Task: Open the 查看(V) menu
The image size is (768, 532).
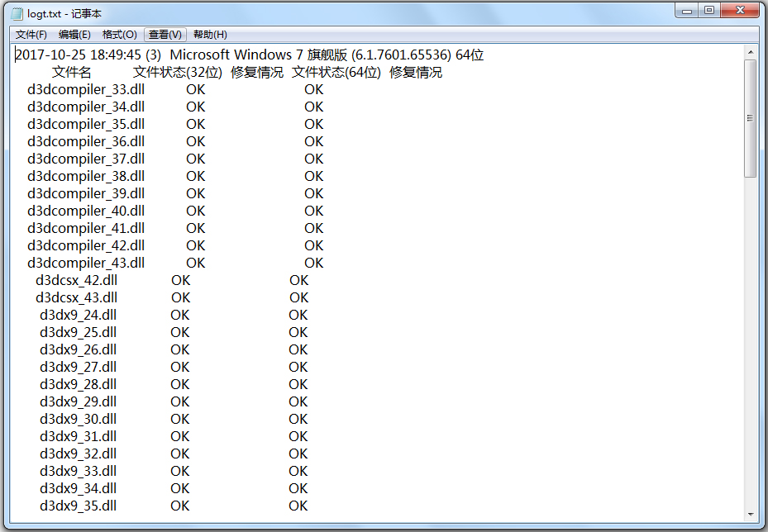Action: point(163,34)
